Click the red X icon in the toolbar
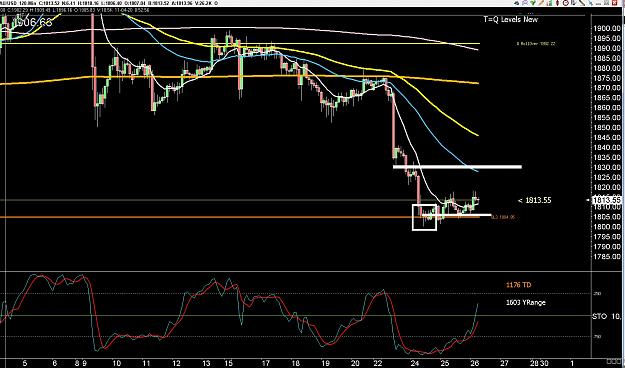The width and height of the screenshot is (625, 368). pos(614,3)
